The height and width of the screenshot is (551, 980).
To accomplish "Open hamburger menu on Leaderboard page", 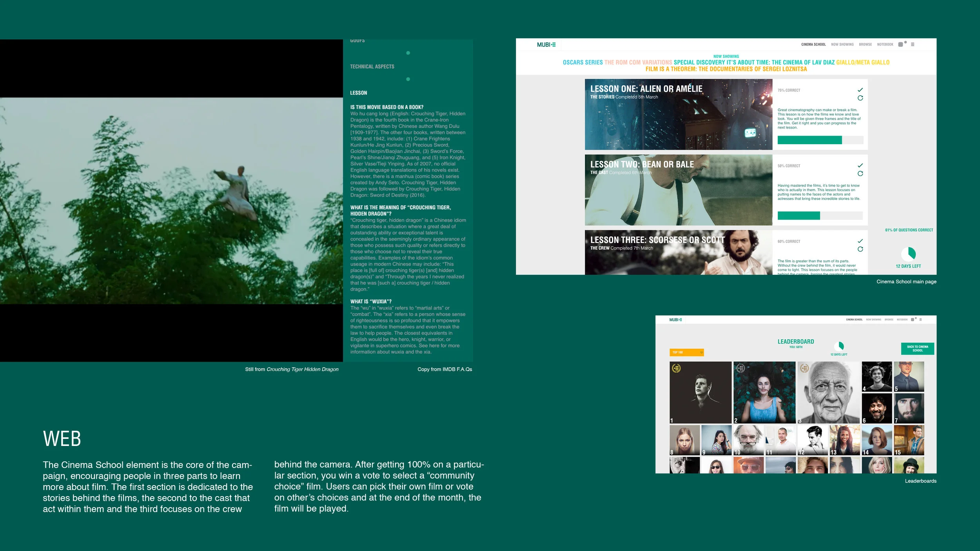I will click(x=920, y=320).
